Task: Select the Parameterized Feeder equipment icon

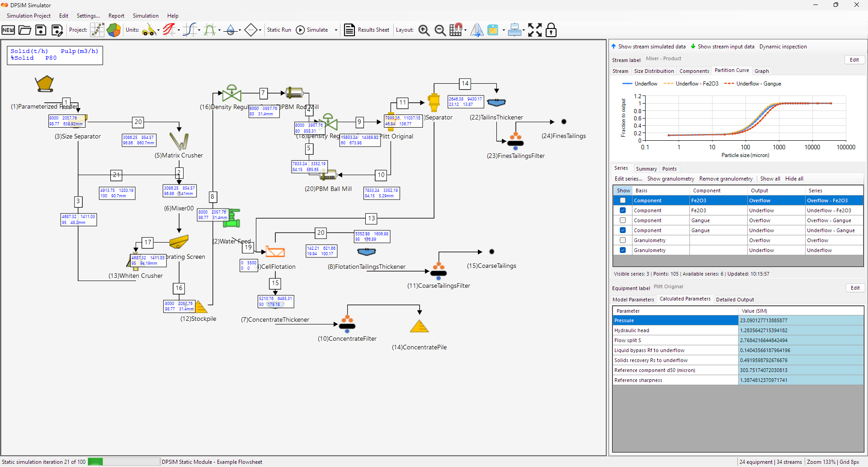Action: point(44,84)
